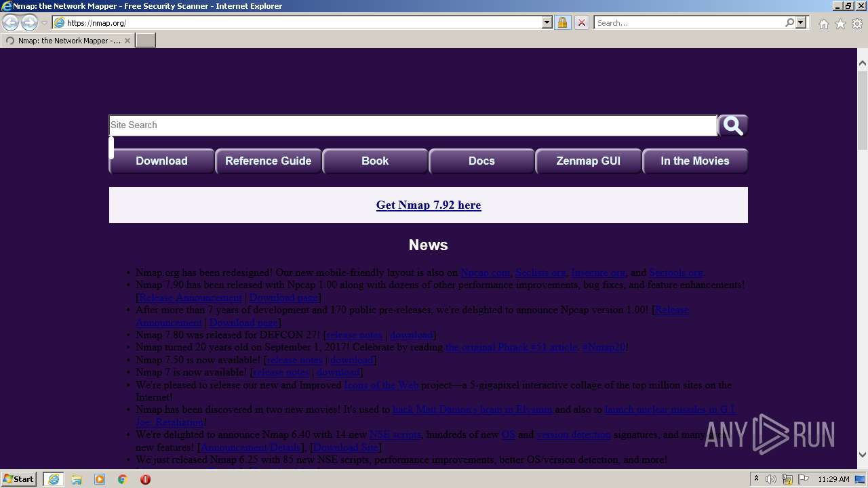Open the Reference Guide navigation button
The height and width of the screenshot is (488, 868).
[x=268, y=161]
